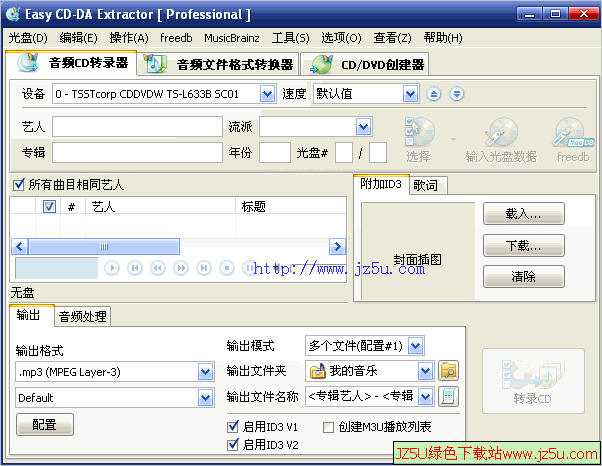The image size is (602, 466).
Task: Click the 载入... cover load button
Action: pos(523,213)
